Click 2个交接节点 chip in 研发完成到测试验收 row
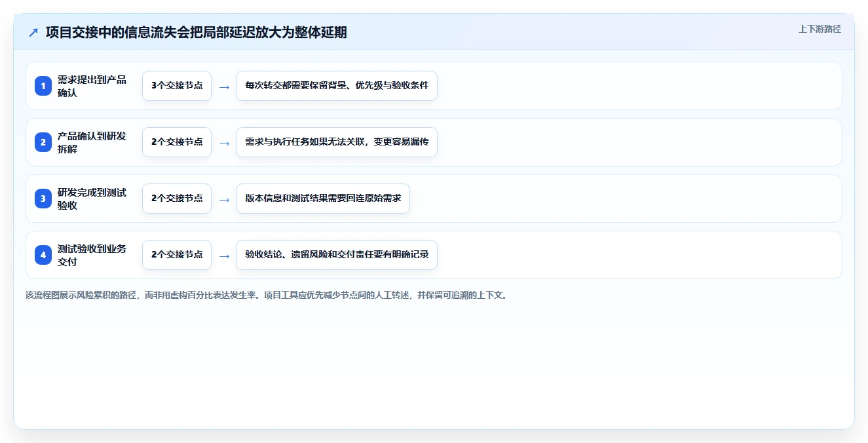868x443 pixels. coord(177,199)
